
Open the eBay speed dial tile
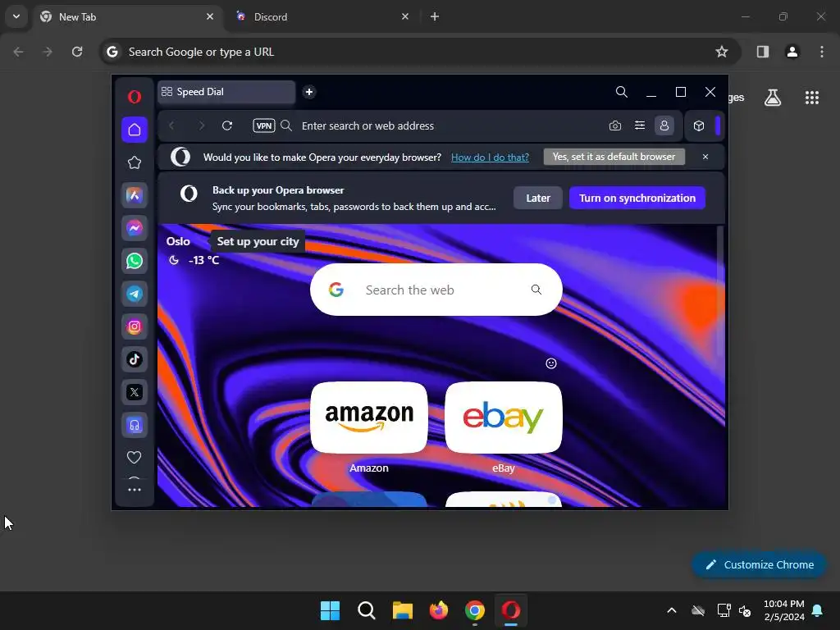[x=504, y=418]
